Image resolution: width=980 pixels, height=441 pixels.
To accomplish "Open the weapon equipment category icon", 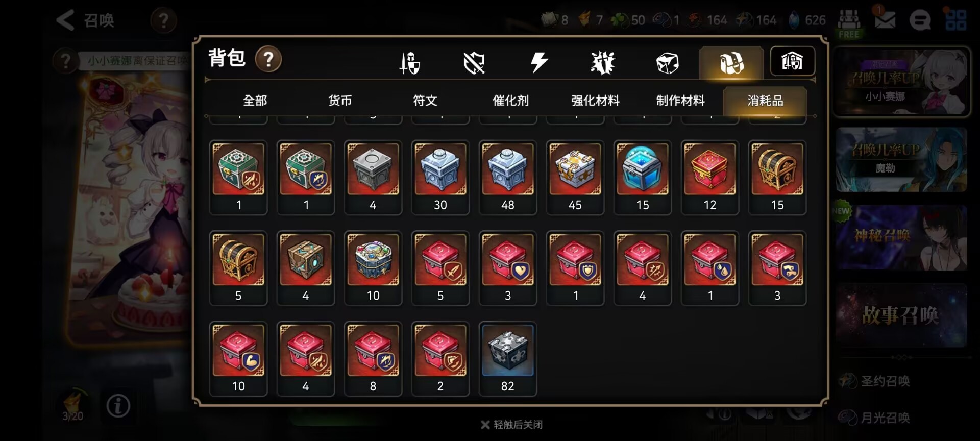I will click(x=409, y=63).
